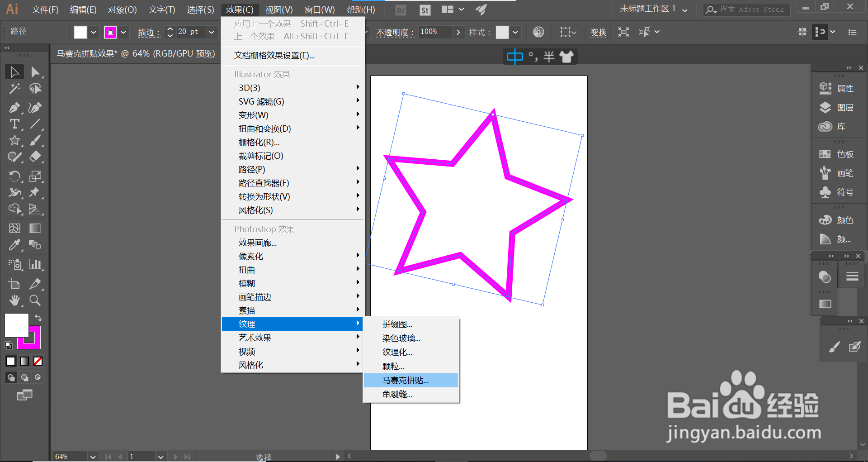Enable Draw Inside mode

coord(38,377)
